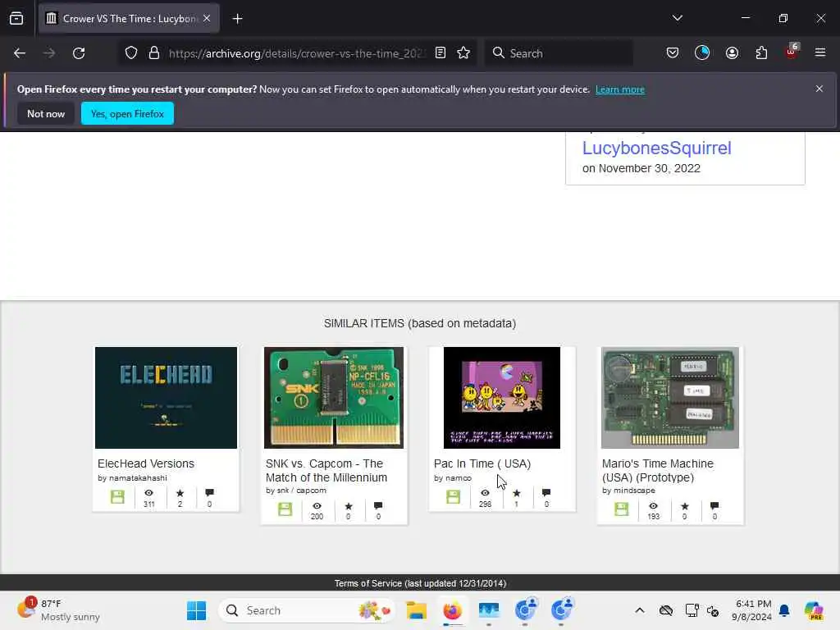The height and width of the screenshot is (630, 840).
Task: Click the Firefox Search field
Action: click(x=559, y=53)
